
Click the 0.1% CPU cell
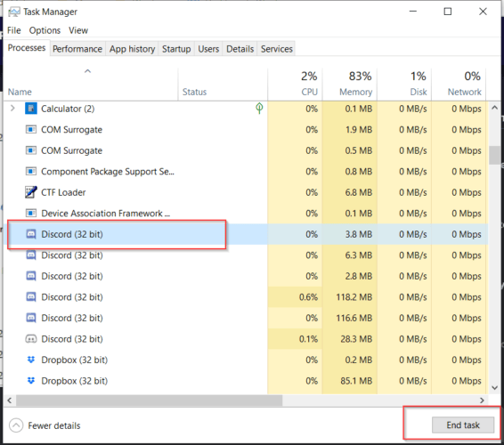coord(295,339)
